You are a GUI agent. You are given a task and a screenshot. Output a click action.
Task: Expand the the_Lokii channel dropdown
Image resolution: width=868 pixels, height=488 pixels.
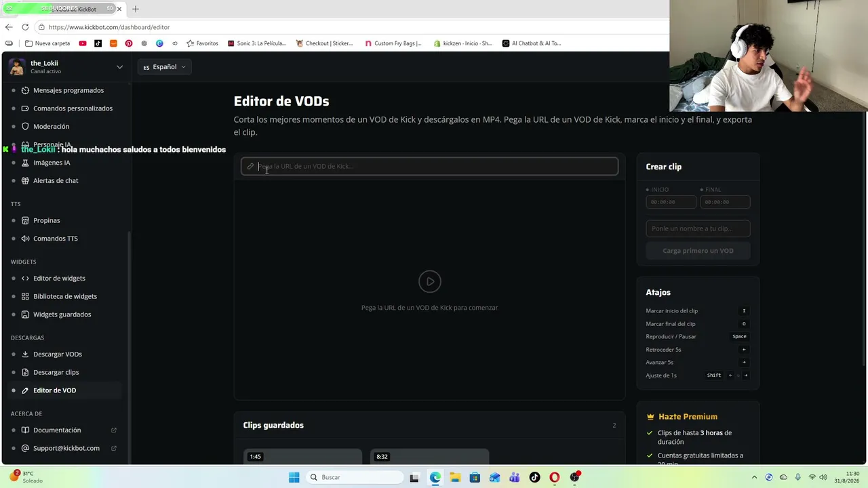coord(119,67)
